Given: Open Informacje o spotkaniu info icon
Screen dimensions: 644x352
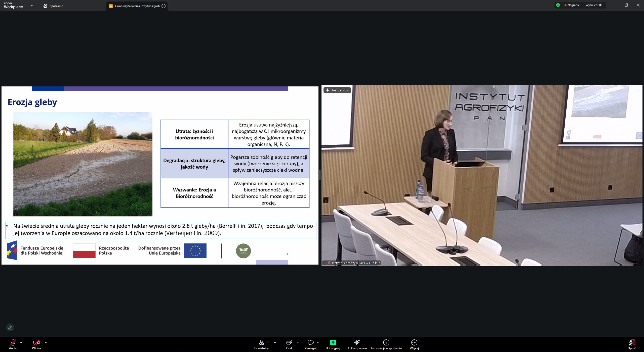Looking at the screenshot, I should coord(386,342).
